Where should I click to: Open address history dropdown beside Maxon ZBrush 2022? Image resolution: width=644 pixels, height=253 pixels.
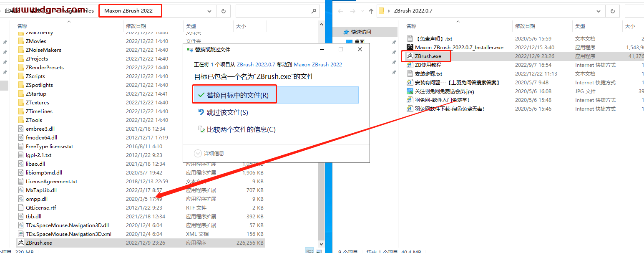209,11
